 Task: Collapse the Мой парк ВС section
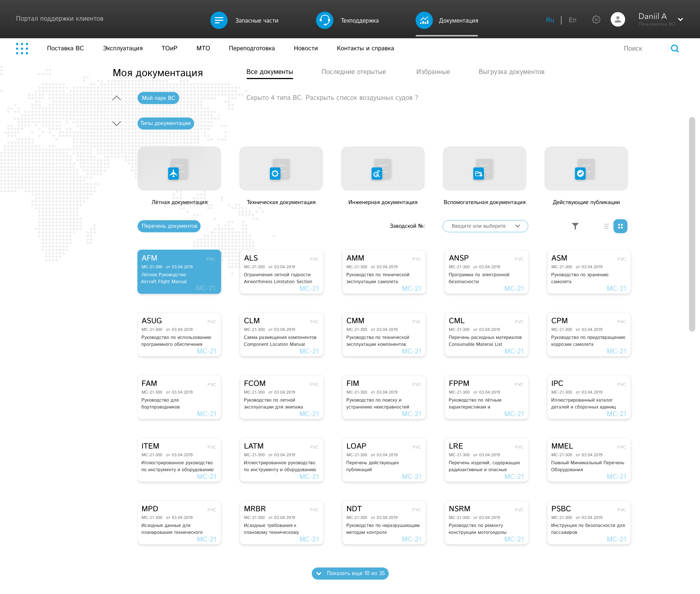116,98
